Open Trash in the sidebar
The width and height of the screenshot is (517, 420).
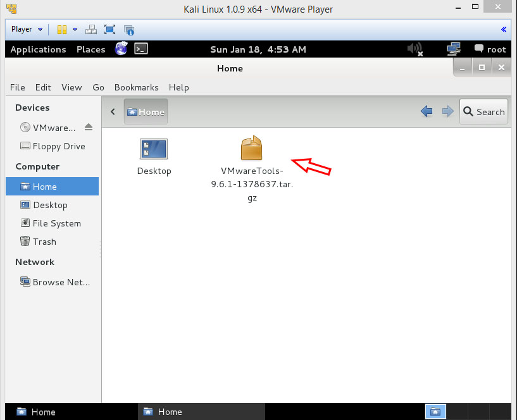(38, 242)
